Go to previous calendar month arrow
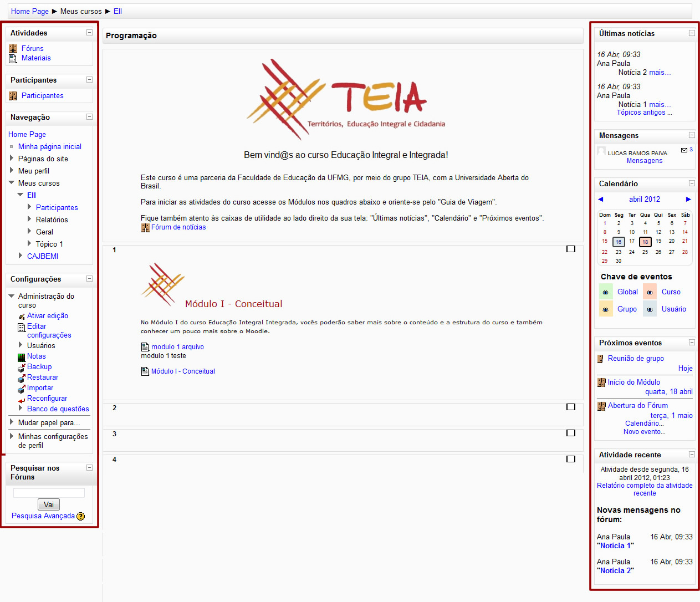The image size is (700, 602). tap(601, 199)
